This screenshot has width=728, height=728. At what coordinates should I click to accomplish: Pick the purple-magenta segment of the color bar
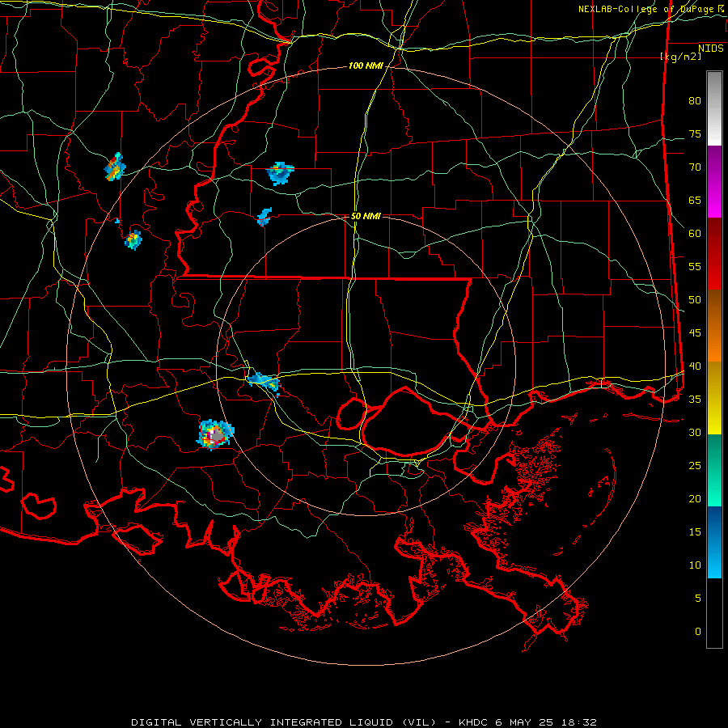pos(714,181)
